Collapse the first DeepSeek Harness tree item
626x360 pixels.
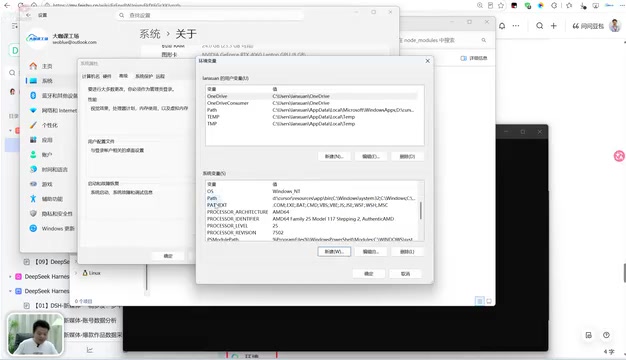[10, 277]
